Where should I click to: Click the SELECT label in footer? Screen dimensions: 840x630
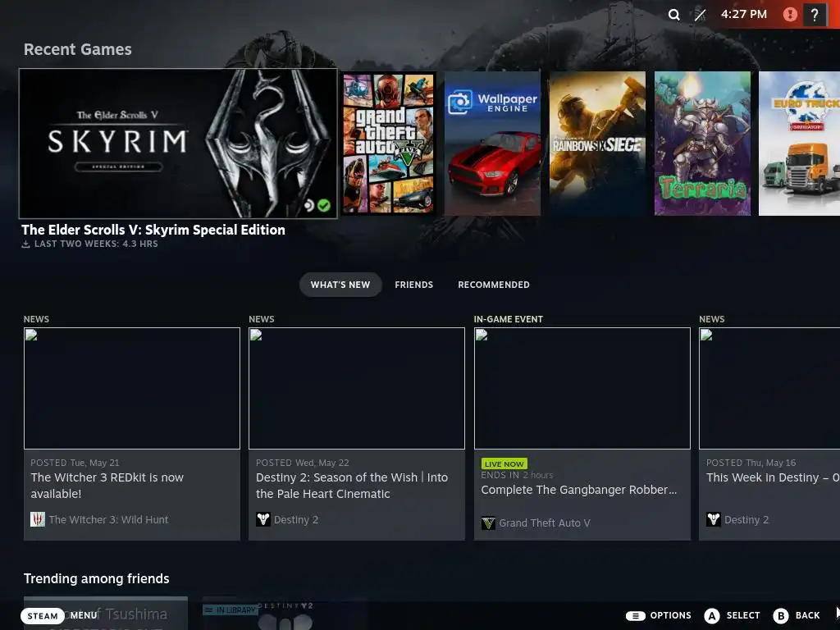pos(743,615)
